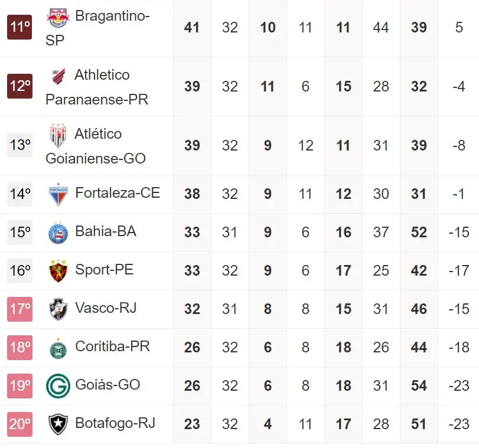Click the 11º position badge

pos(19,27)
